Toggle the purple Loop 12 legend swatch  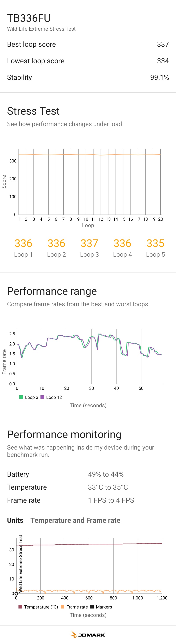tap(42, 397)
